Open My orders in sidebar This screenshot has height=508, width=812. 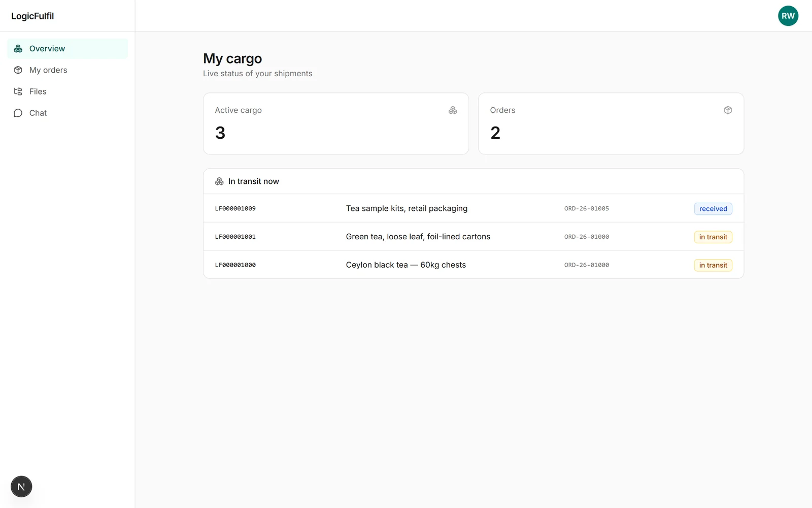coord(67,70)
